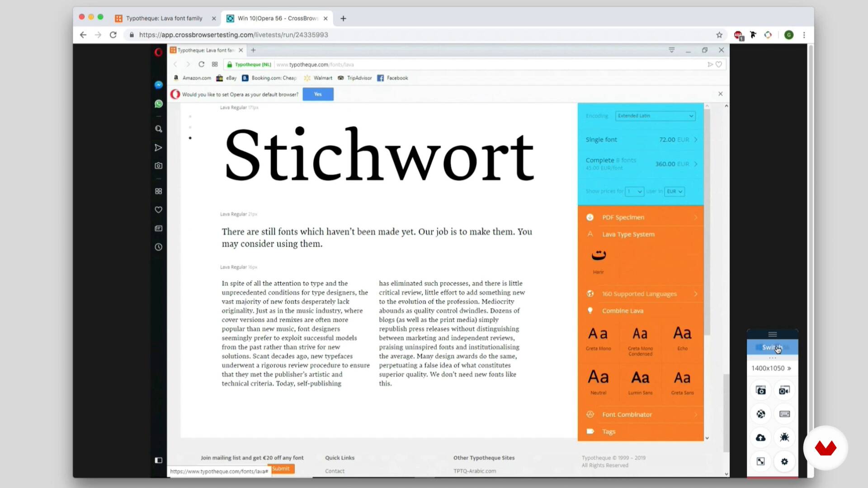868x488 pixels.
Task: Open WhatsApp in Opera sidebar
Action: (x=158, y=104)
